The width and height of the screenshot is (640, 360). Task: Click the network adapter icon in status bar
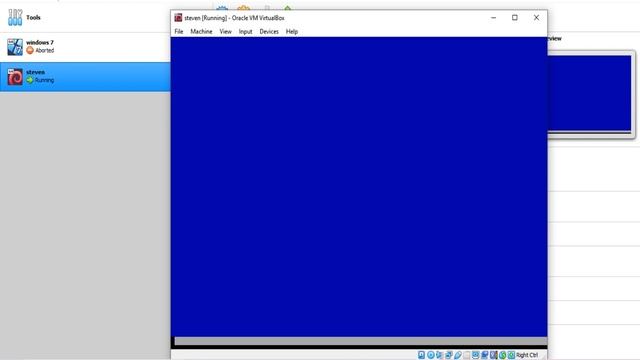(x=449, y=355)
